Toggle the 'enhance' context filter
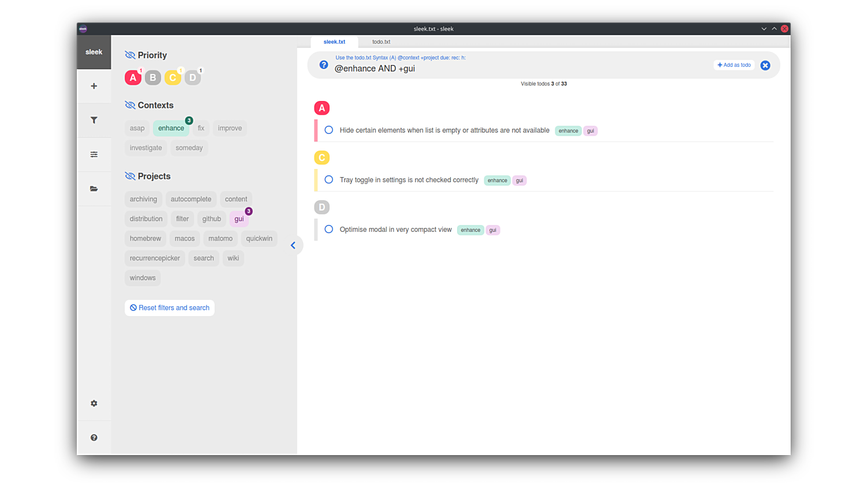Viewport: 868px width, 488px height. pyautogui.click(x=171, y=128)
